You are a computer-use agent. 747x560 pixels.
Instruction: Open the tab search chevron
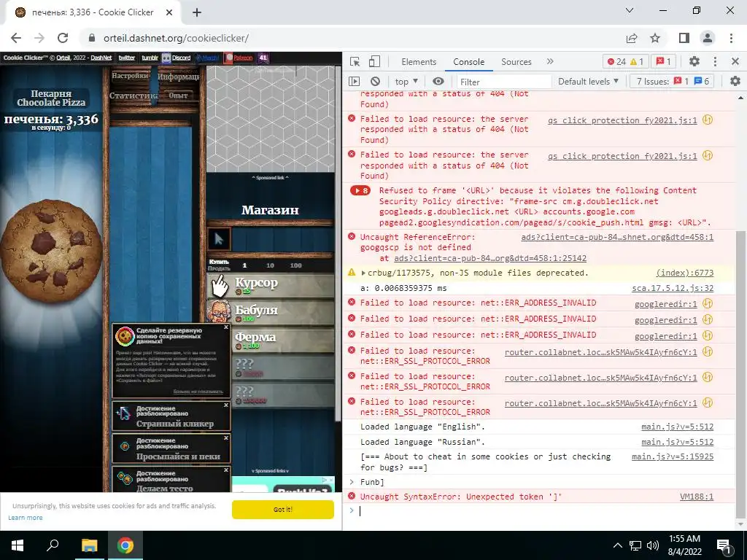point(630,10)
